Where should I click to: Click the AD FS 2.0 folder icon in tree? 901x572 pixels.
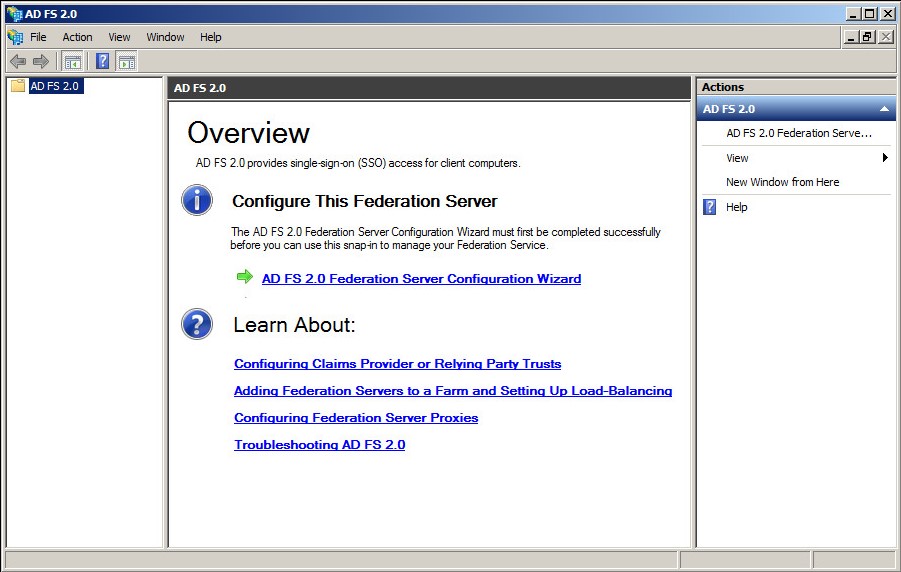coord(18,86)
